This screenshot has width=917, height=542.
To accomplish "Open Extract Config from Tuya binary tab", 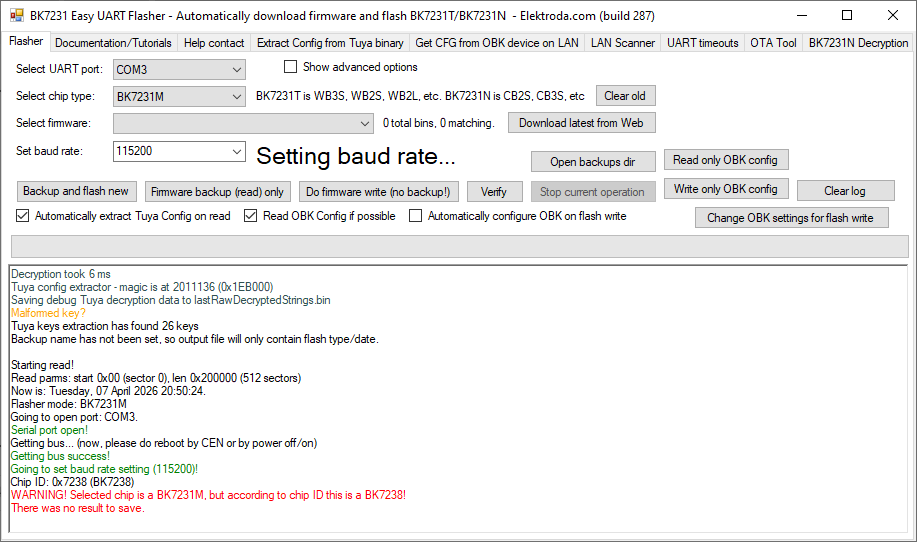I will 330,43.
